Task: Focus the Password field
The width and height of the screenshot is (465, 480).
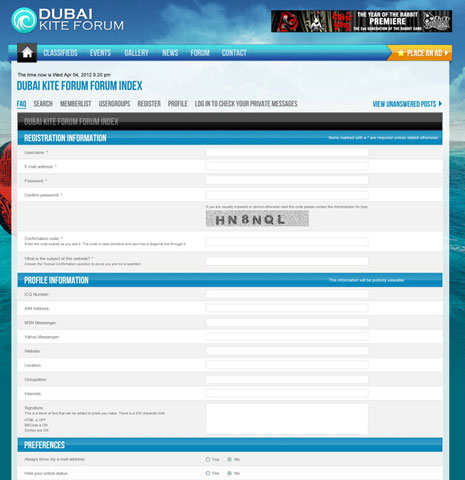Action: coord(287,180)
